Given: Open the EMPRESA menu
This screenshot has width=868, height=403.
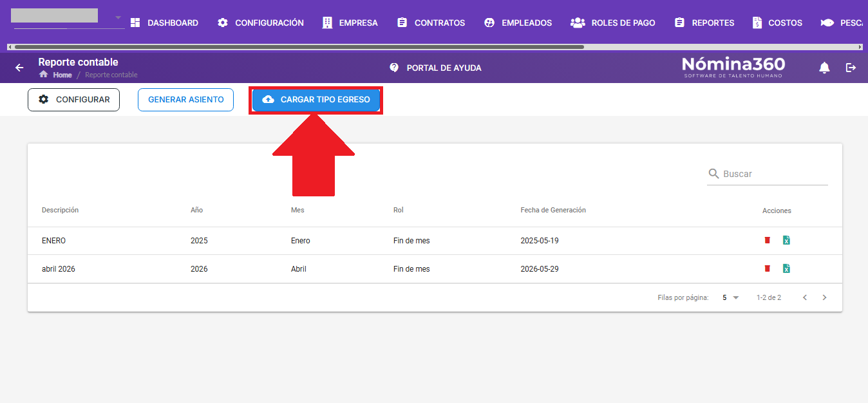Looking at the screenshot, I should [350, 23].
